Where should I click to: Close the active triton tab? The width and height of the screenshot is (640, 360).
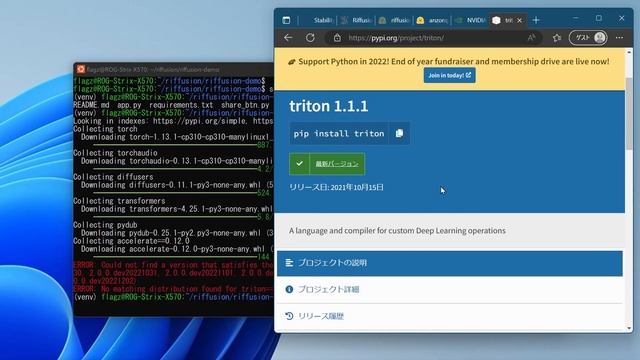coord(520,20)
